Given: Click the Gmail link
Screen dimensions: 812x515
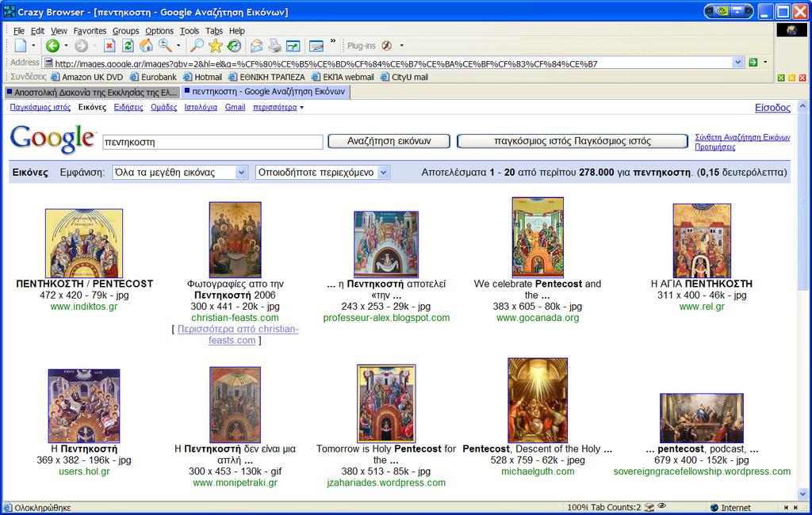Looking at the screenshot, I should [235, 107].
